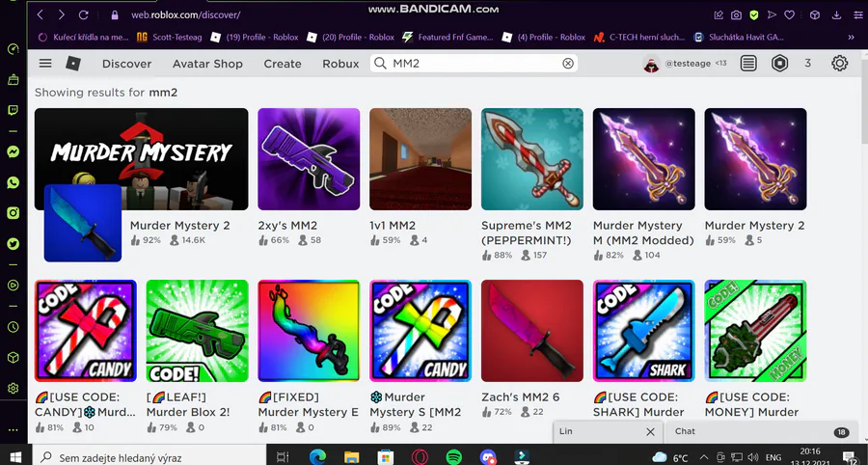The image size is (868, 465).
Task: Open the media player icon in sidebar
Action: (14, 286)
